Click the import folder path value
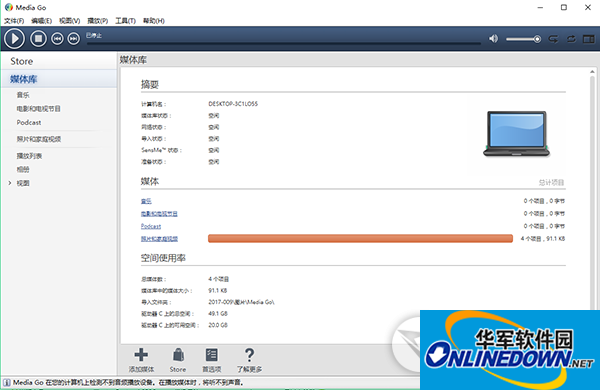Image resolution: width=600 pixels, height=390 pixels. [x=241, y=302]
